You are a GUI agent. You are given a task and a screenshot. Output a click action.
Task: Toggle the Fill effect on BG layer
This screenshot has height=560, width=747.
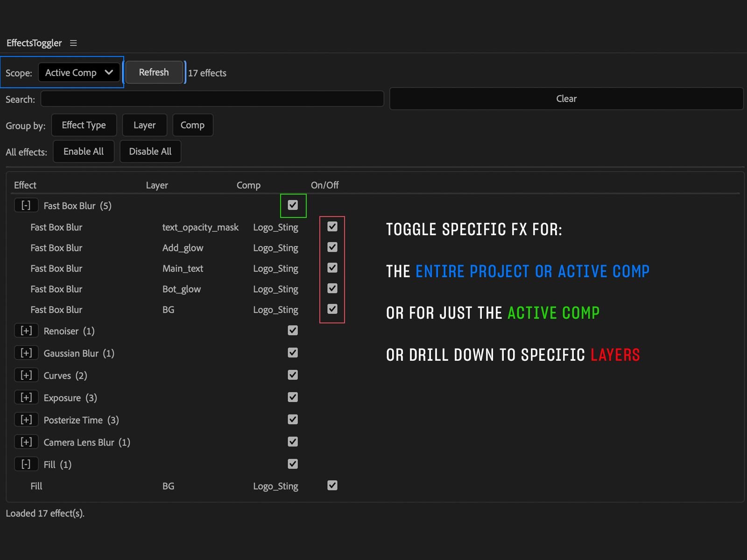[x=332, y=485]
